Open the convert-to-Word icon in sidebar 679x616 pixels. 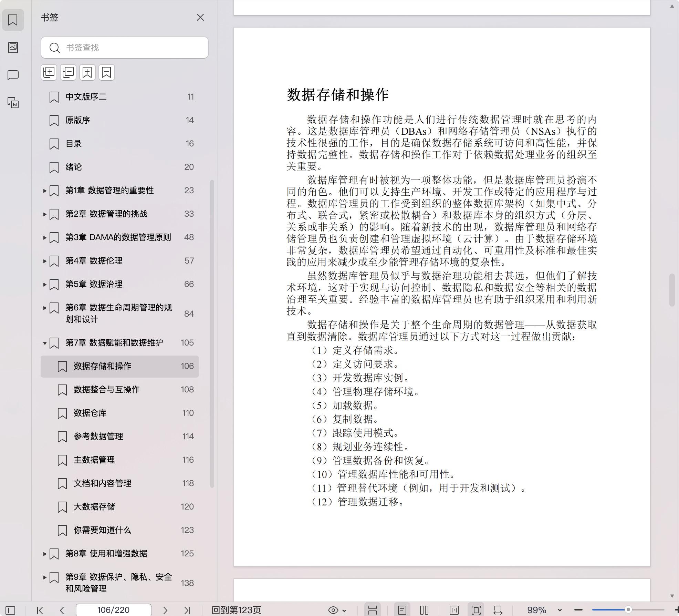click(x=13, y=103)
